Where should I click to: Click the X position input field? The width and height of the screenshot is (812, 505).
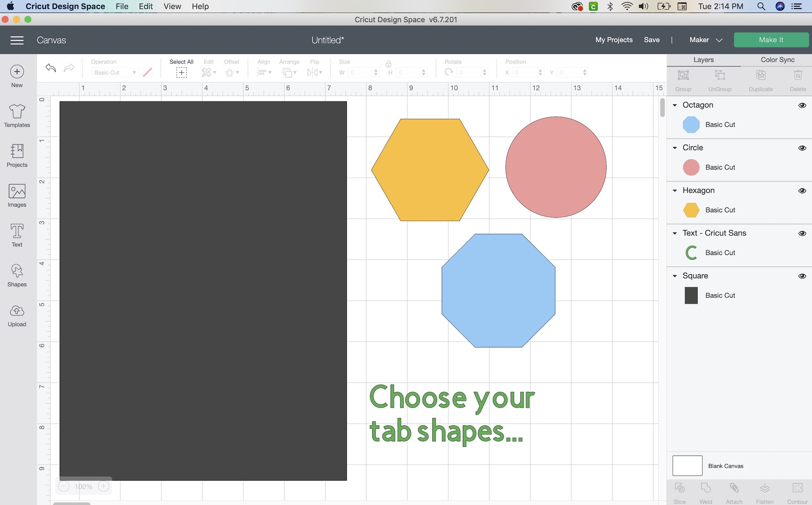click(525, 73)
